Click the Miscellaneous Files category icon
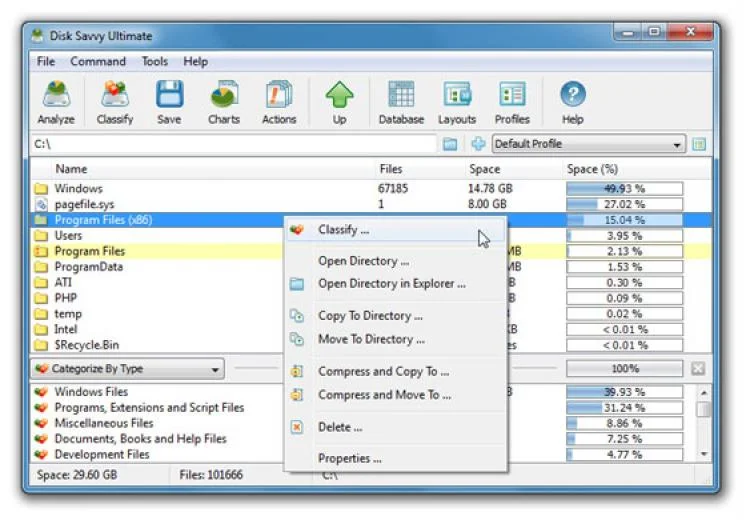Viewport: 746px width, 520px height. (x=41, y=423)
